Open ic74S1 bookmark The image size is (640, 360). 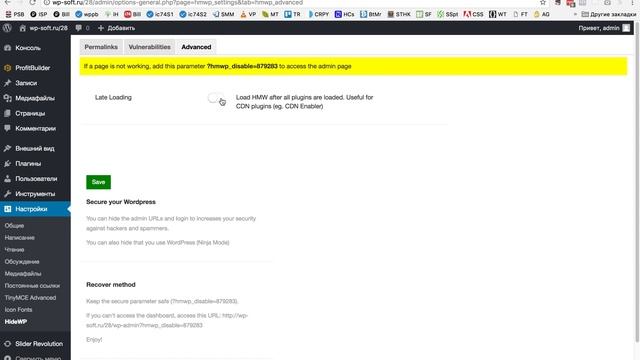[x=160, y=14]
